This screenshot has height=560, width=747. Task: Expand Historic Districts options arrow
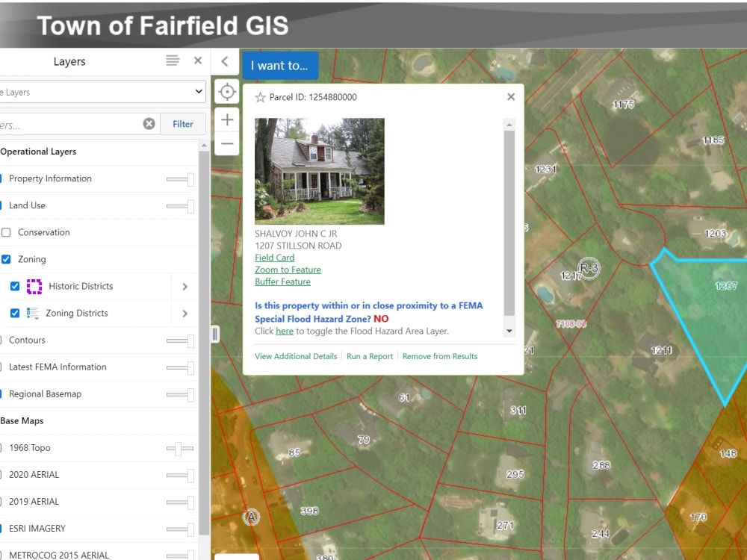coord(185,287)
